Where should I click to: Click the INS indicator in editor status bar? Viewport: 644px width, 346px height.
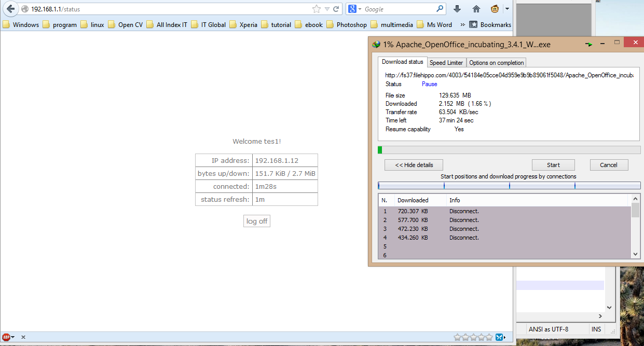click(596, 329)
